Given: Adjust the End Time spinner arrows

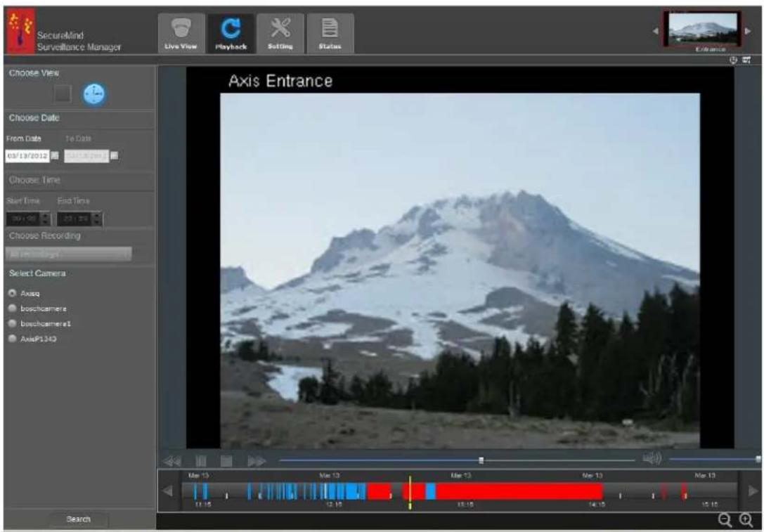Looking at the screenshot, I should [97, 219].
